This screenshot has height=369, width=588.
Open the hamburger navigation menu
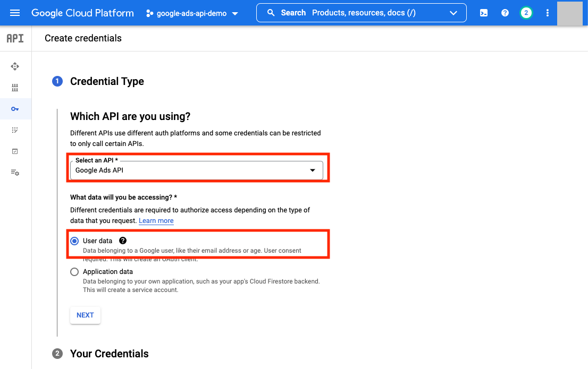point(15,13)
